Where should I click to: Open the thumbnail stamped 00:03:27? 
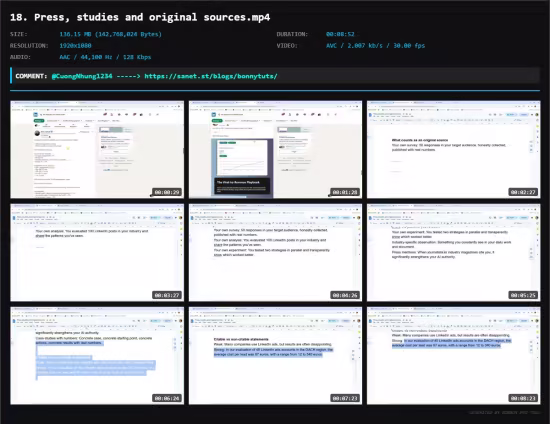coord(97,253)
